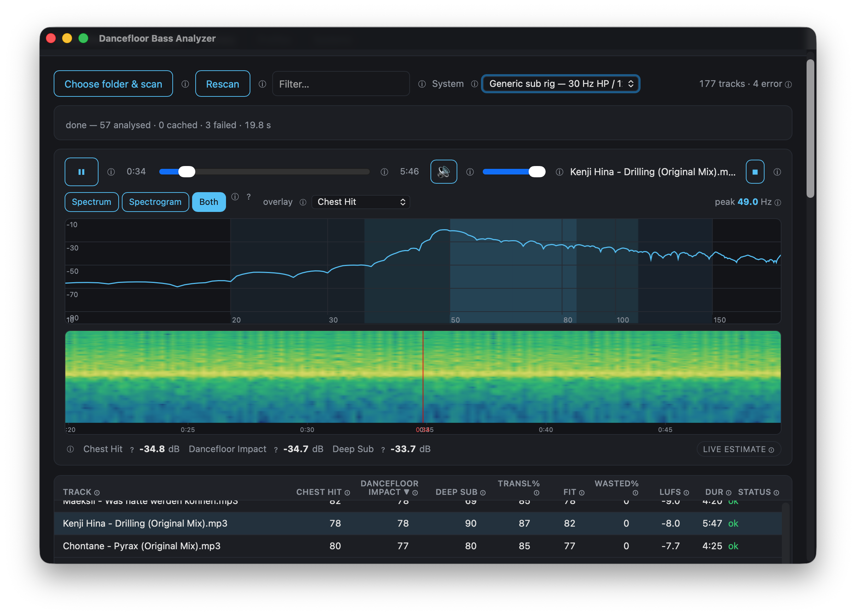Click info icon in LIVE ESTIMATE badge

[x=772, y=450]
